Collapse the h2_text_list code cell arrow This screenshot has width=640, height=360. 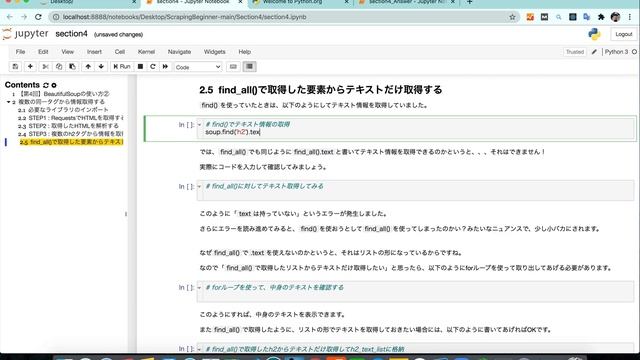pos(200,349)
